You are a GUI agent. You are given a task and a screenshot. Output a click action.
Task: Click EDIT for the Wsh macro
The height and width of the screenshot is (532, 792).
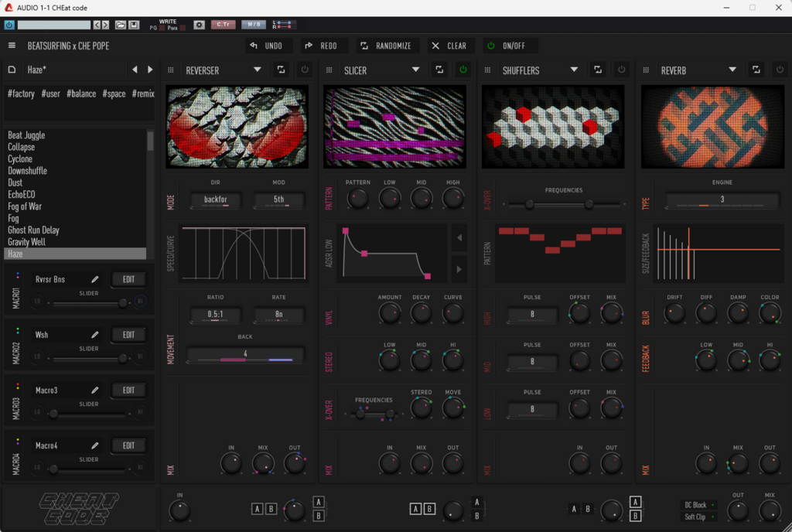click(x=129, y=335)
